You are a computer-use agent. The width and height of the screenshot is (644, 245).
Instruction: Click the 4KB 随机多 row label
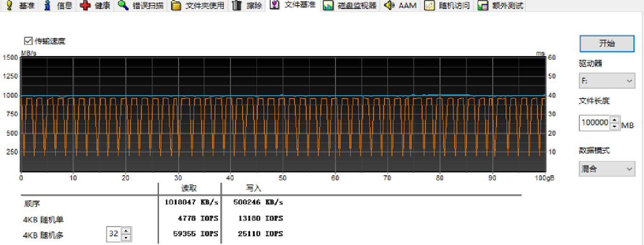(x=43, y=235)
